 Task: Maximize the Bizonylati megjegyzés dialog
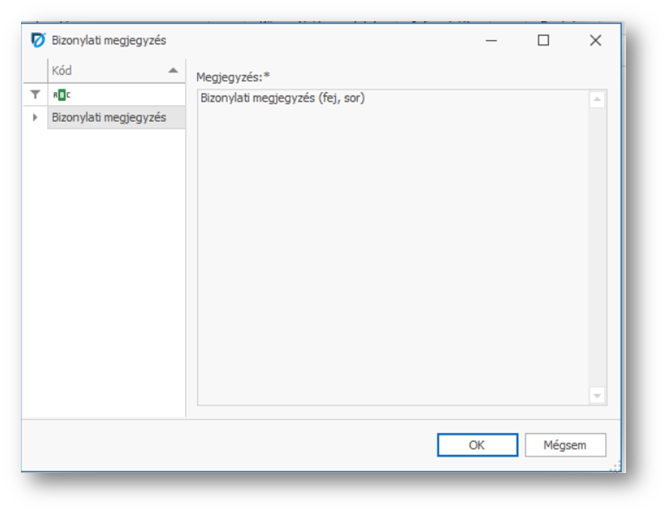click(x=543, y=41)
